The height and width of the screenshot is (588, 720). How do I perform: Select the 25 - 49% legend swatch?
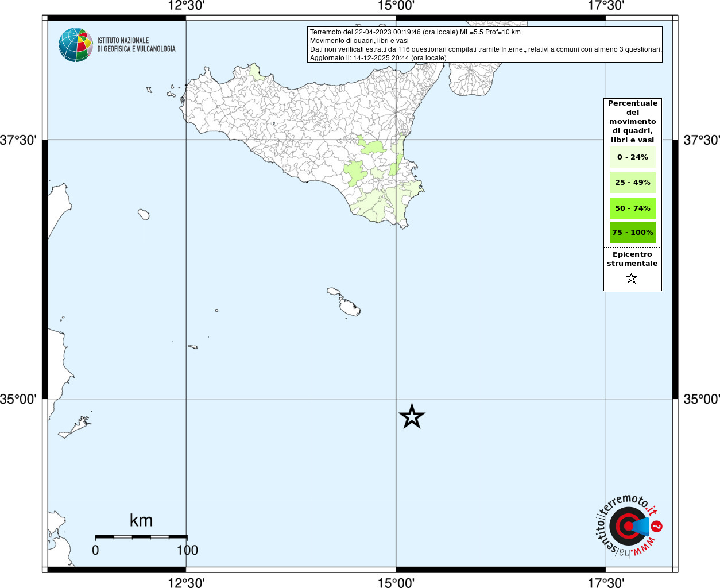pyautogui.click(x=633, y=182)
